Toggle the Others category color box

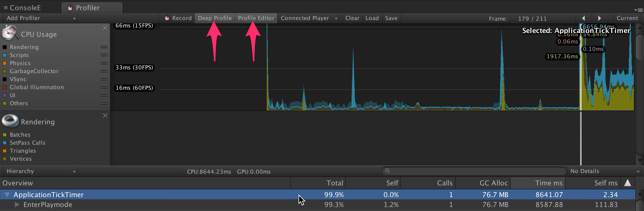[5, 103]
